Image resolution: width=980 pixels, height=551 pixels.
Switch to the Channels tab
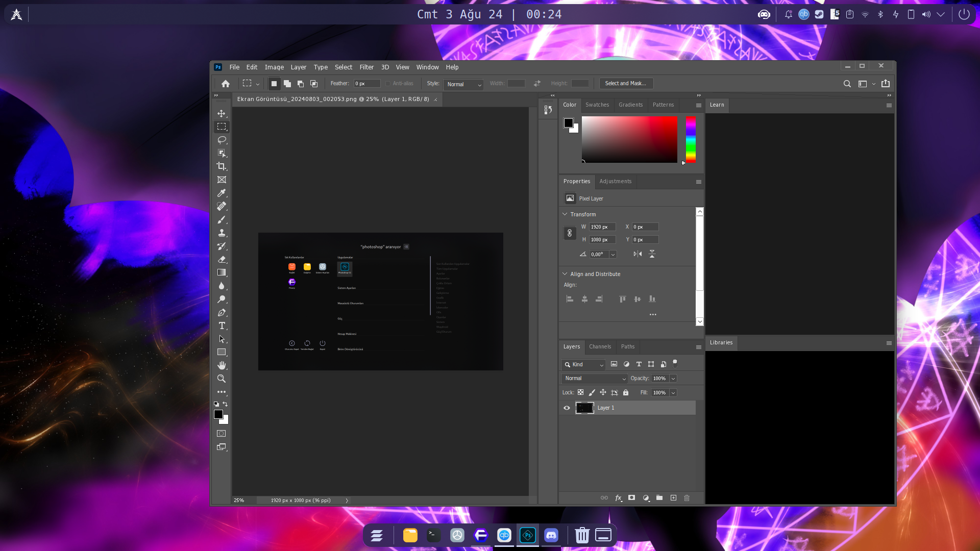[x=600, y=346]
